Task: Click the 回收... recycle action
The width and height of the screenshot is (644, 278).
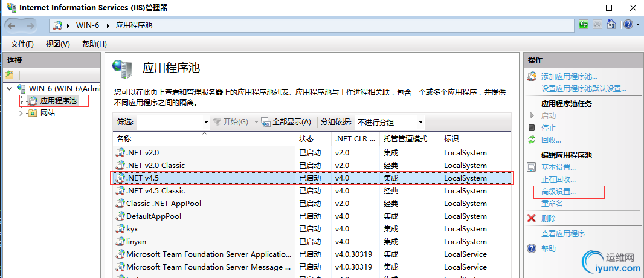Action: pyautogui.click(x=551, y=140)
